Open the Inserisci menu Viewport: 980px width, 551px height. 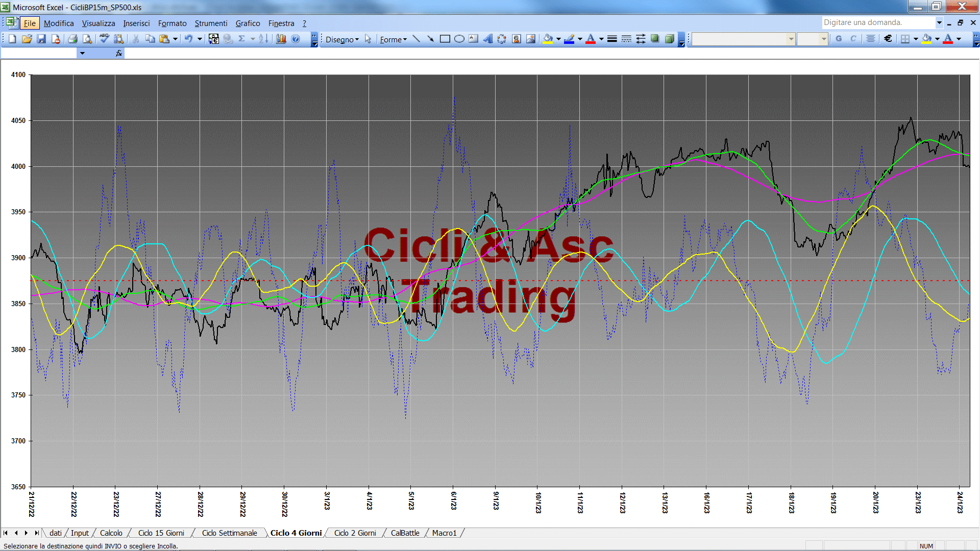click(x=136, y=23)
